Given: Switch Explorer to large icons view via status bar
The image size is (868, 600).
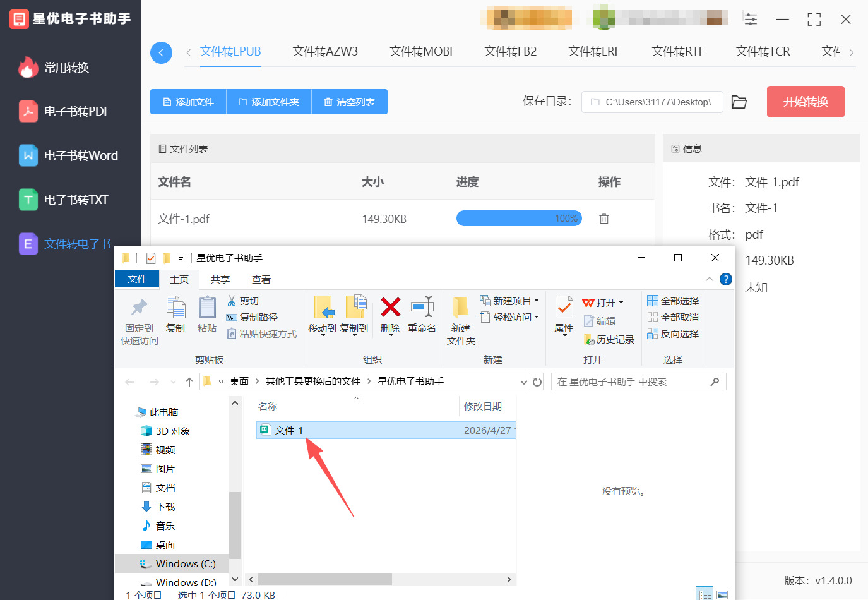Looking at the screenshot, I should click(722, 594).
